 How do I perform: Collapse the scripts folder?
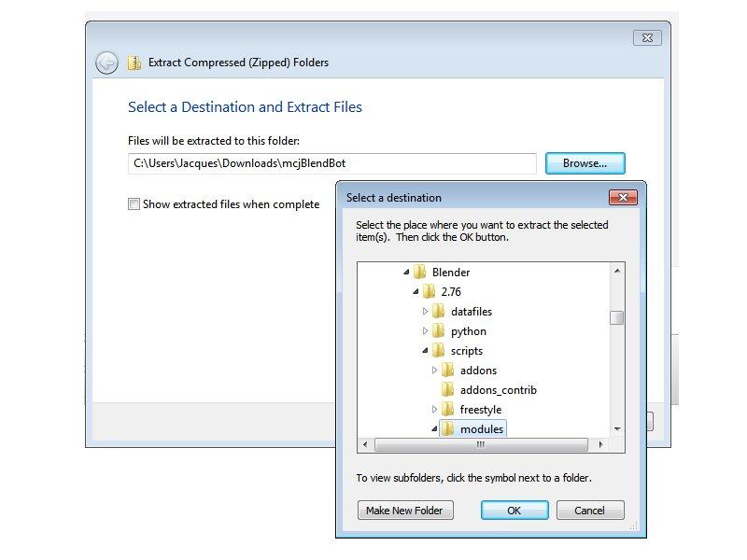click(426, 351)
